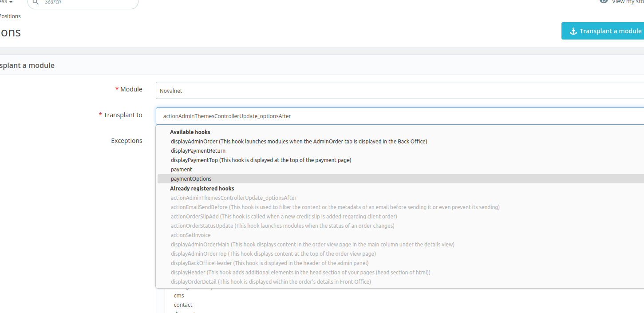Select displayPaymentReturn hook option
The height and width of the screenshot is (313, 644).
pyautogui.click(x=400, y=151)
